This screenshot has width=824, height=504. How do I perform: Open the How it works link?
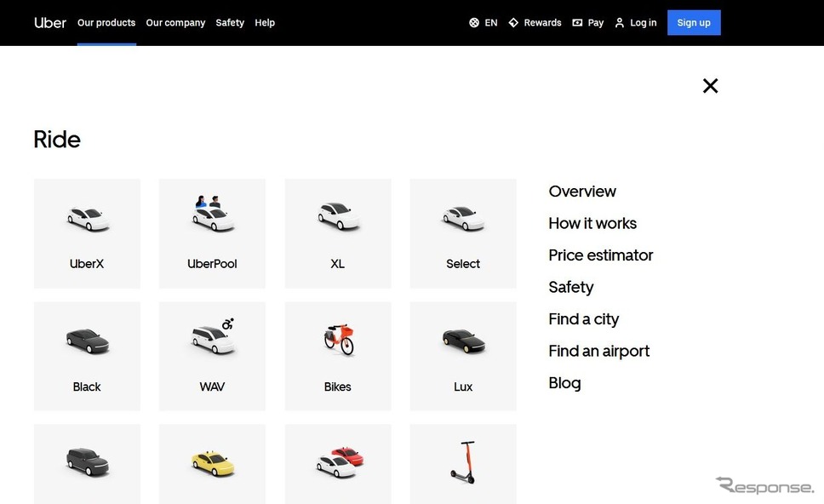coord(592,223)
